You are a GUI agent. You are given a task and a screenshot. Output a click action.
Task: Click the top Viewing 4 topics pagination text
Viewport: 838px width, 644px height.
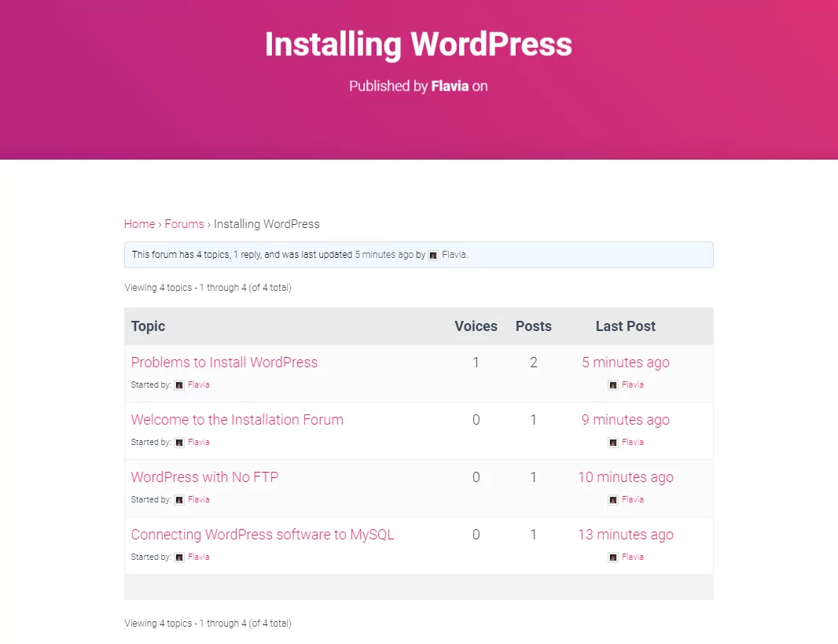(x=208, y=288)
